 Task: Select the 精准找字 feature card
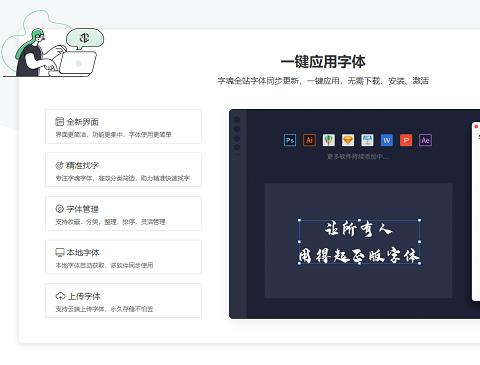123,170
